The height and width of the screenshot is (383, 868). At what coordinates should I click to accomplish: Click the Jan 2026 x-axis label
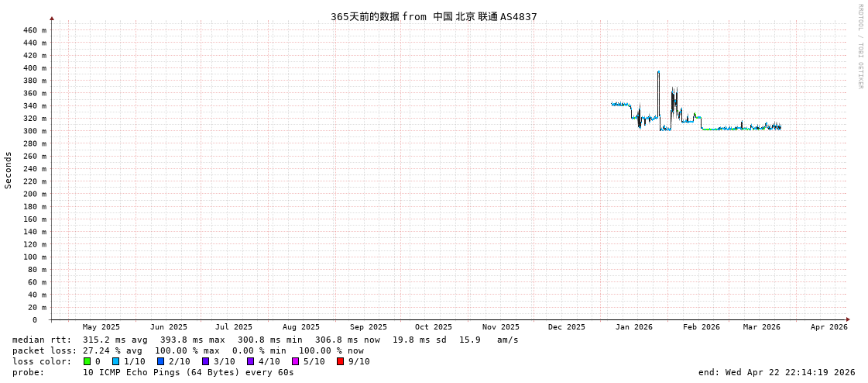pos(633,327)
